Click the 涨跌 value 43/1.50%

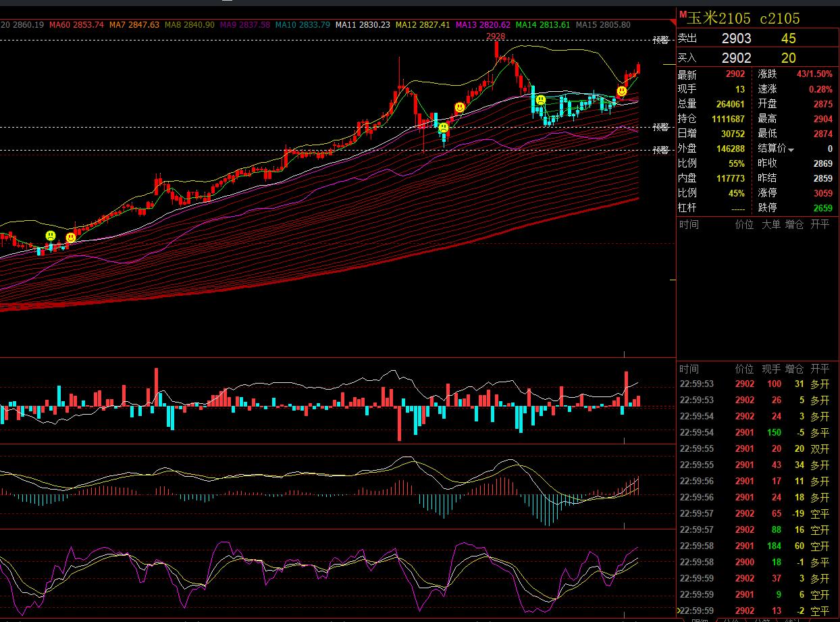(814, 74)
